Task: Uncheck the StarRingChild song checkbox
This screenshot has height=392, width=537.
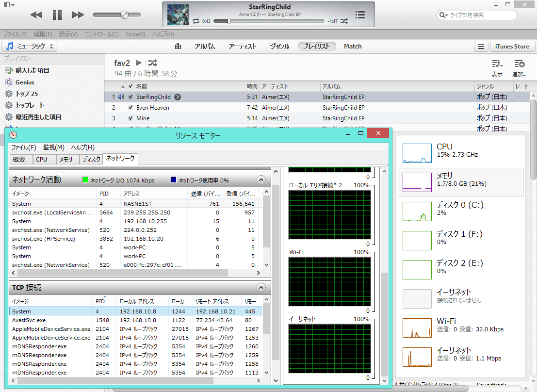Action: [x=130, y=97]
